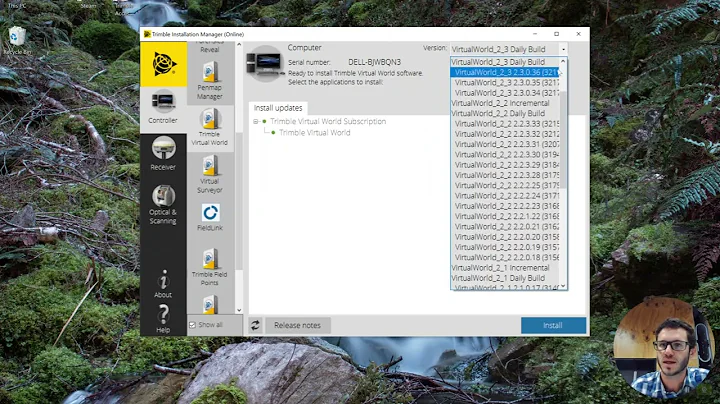Open Release notes
The height and width of the screenshot is (404, 720).
coord(298,325)
